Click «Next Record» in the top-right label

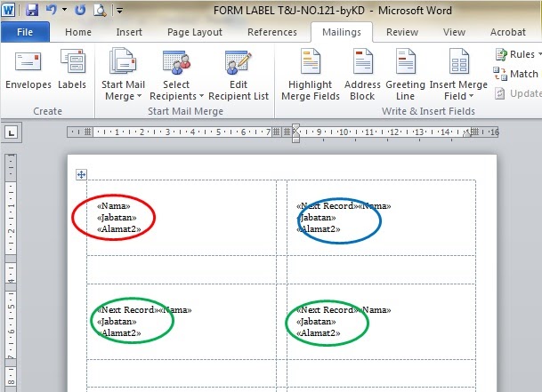click(x=328, y=206)
